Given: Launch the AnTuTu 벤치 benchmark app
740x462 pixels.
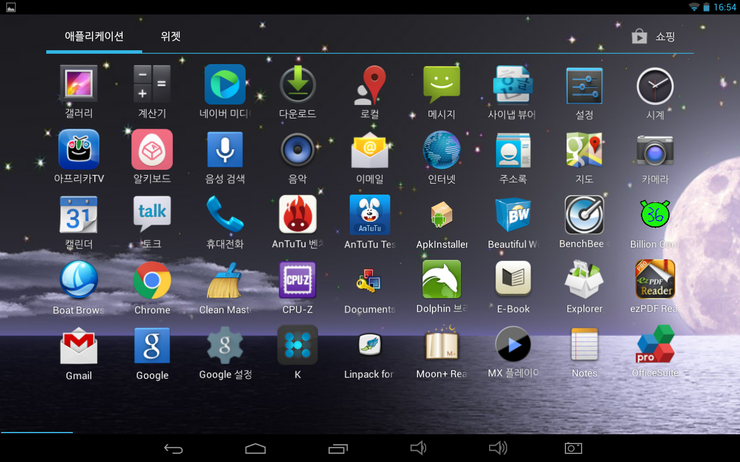Looking at the screenshot, I should [297, 215].
